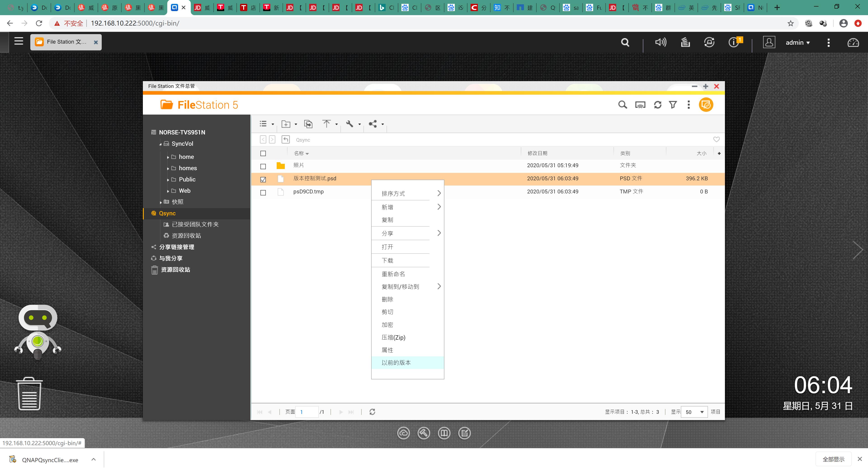Open 分享链接管理 in the sidebar

[x=177, y=247]
